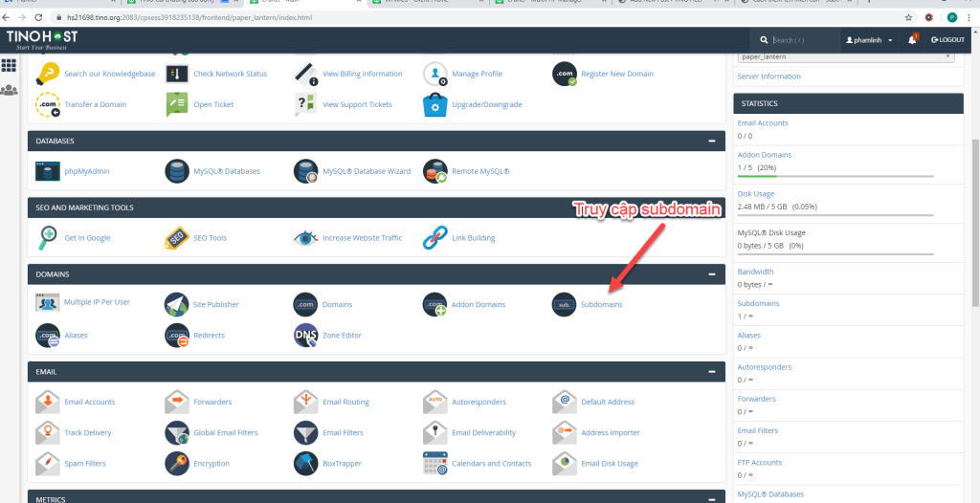This screenshot has height=503, width=980.
Task: Open Email Disk Usage icon
Action: [x=565, y=464]
